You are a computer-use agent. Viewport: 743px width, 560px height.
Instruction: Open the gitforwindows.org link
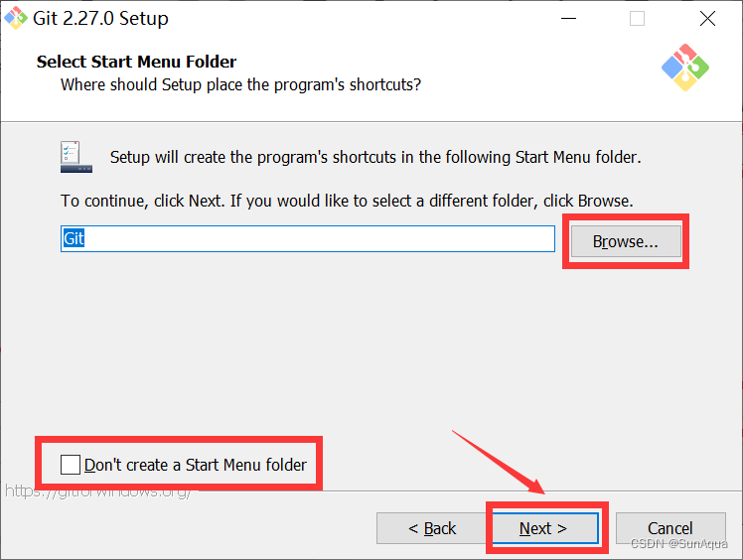[x=97, y=491]
